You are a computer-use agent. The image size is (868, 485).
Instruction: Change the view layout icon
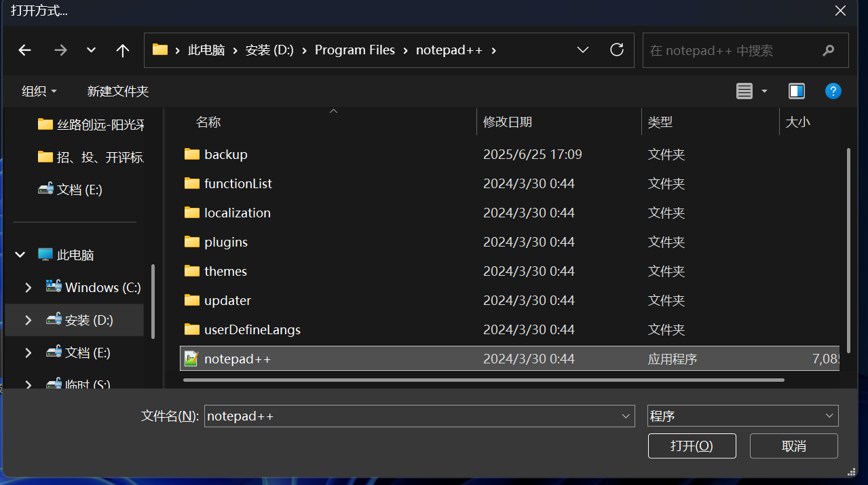click(x=744, y=91)
